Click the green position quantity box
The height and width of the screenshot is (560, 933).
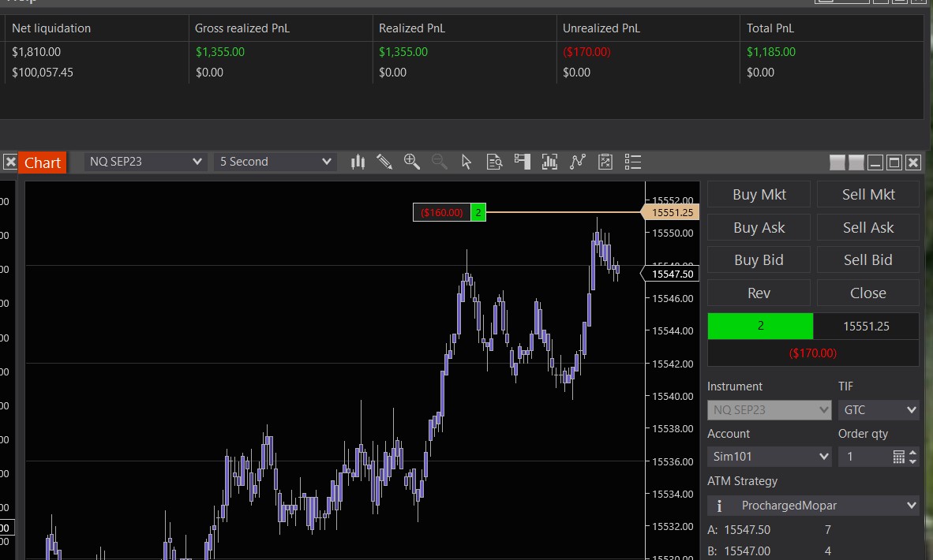pyautogui.click(x=759, y=326)
